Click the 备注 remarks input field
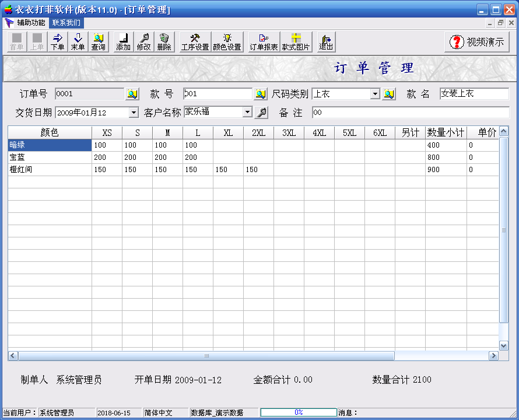 click(x=410, y=113)
